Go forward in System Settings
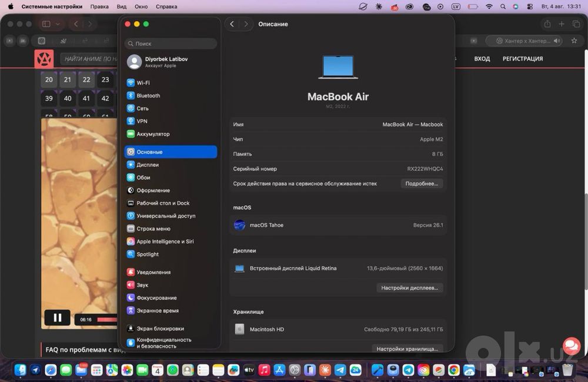588x382 pixels. click(246, 24)
